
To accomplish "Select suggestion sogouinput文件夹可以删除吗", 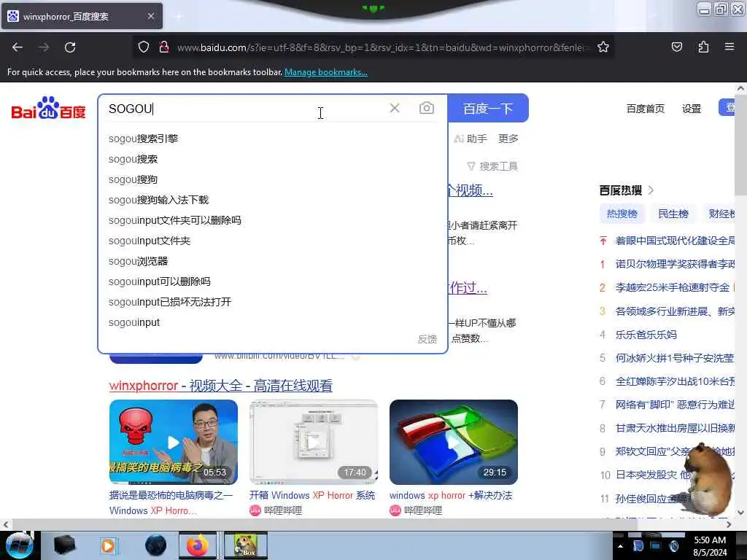I will 175,220.
